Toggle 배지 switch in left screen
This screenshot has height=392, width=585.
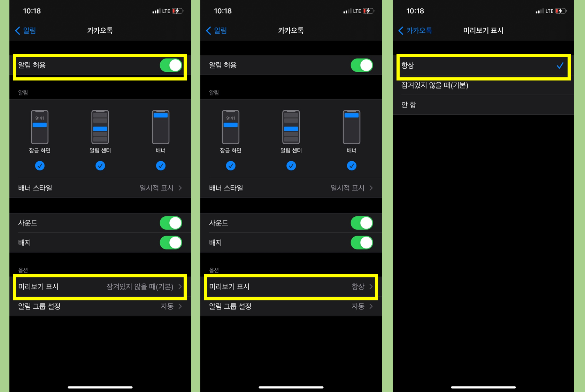pos(171,243)
